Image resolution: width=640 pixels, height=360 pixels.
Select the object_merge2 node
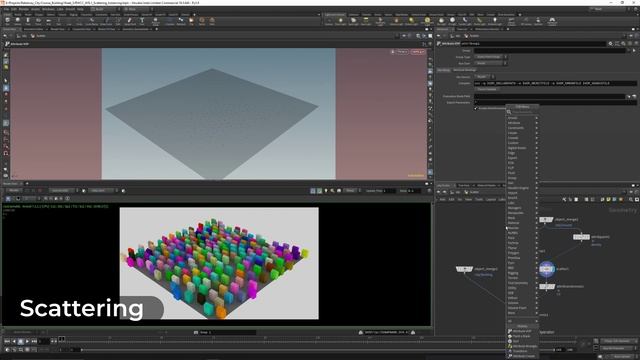[x=464, y=269]
